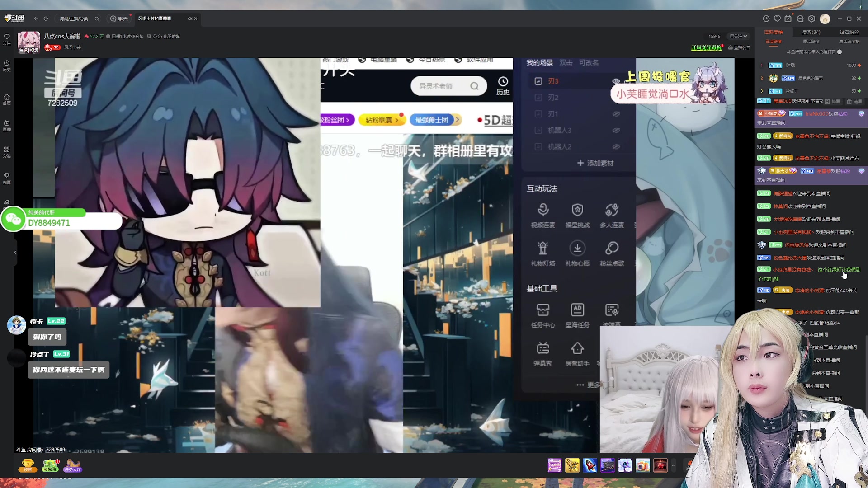This screenshot has width=868, height=488.
Task: Click the help question mark beside 斗鱼严禁未成年人充值打赏
Action: point(840,52)
